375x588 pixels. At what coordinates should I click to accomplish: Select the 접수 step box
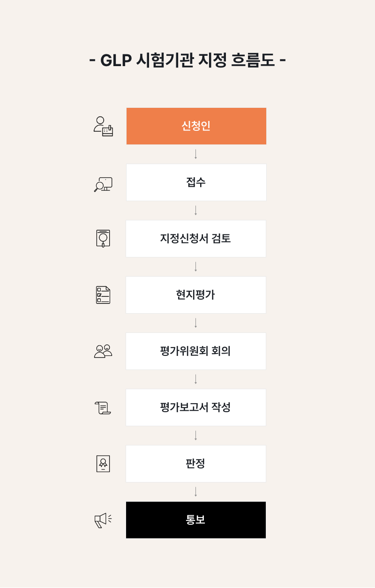click(196, 182)
